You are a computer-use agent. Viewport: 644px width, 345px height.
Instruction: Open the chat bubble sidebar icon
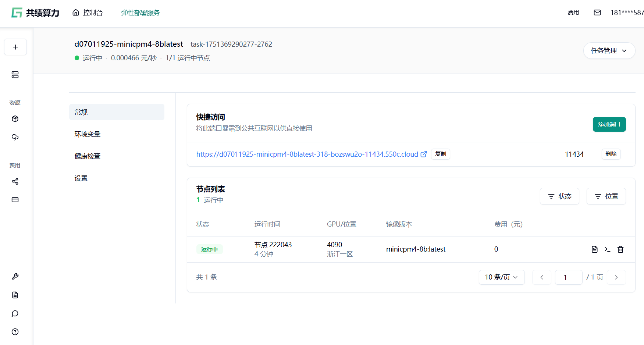pyautogui.click(x=15, y=313)
